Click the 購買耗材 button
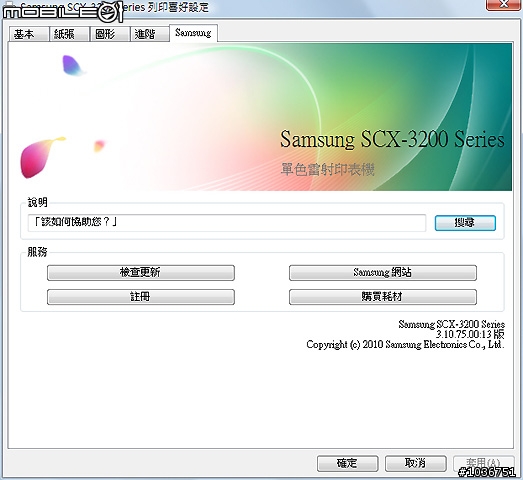The height and width of the screenshot is (480, 523). pyautogui.click(x=383, y=297)
